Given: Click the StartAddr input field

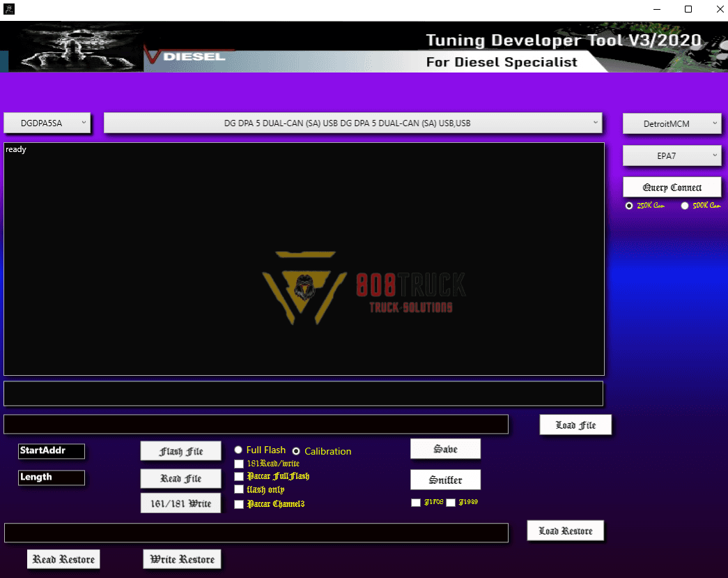Looking at the screenshot, I should tap(52, 451).
